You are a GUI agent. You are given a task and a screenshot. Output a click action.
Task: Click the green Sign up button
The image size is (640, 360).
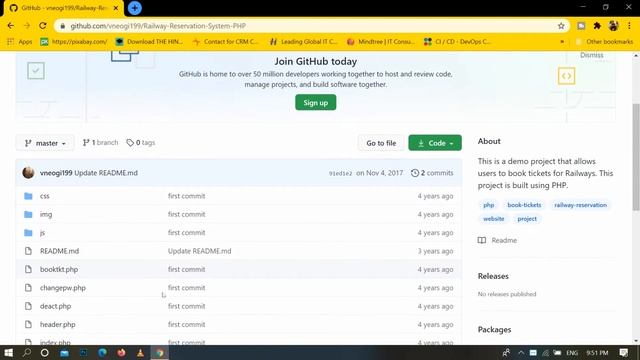click(x=316, y=102)
